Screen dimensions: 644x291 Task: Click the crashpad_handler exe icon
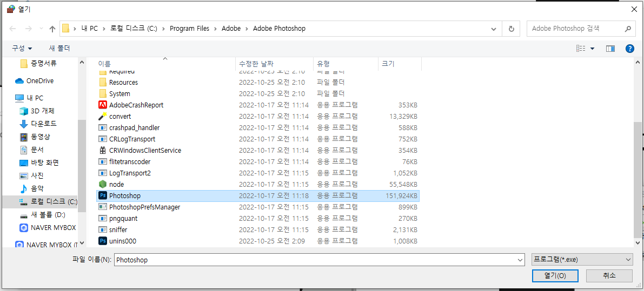point(103,128)
